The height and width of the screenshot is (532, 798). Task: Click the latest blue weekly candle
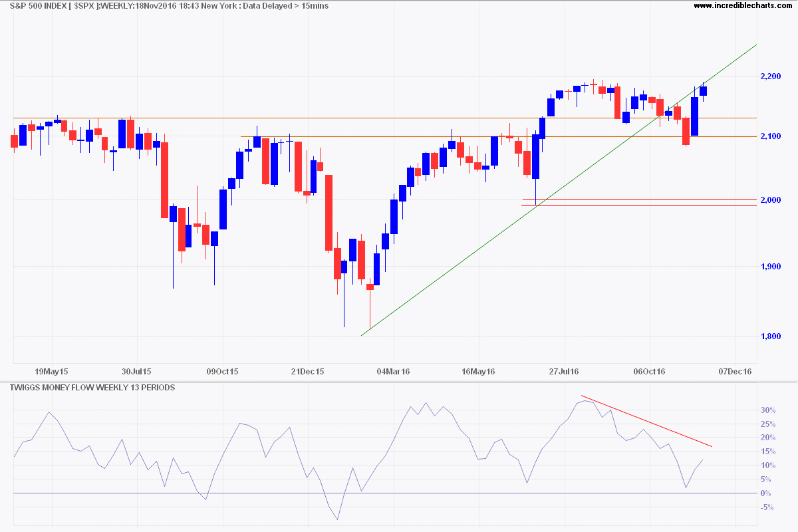click(703, 91)
